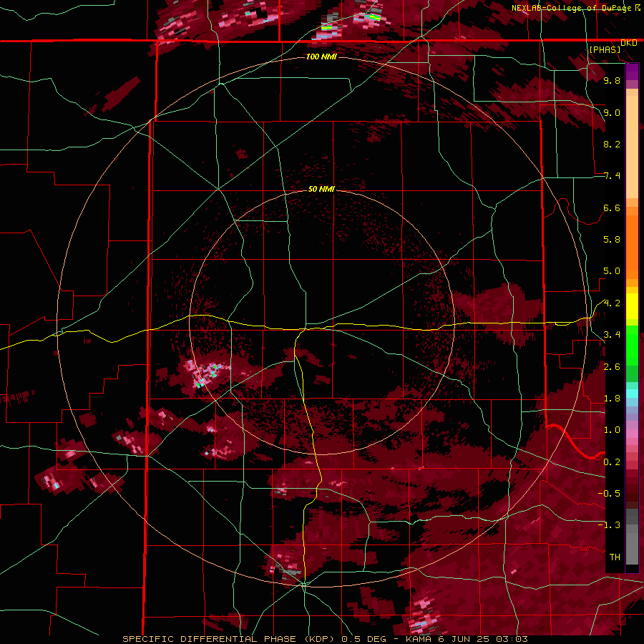Select the 8.2 scale value
This screenshot has height=644, width=644.
coord(612,144)
